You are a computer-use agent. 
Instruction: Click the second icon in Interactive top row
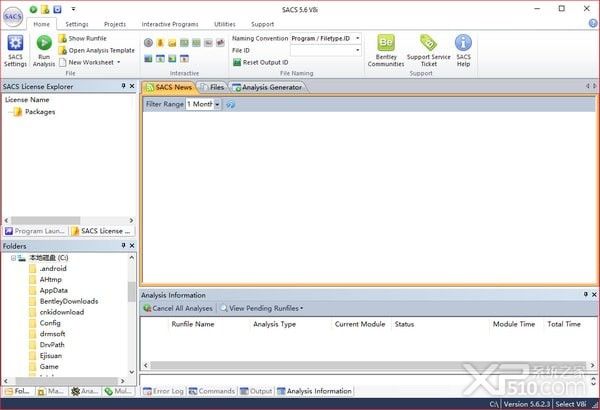coord(160,42)
